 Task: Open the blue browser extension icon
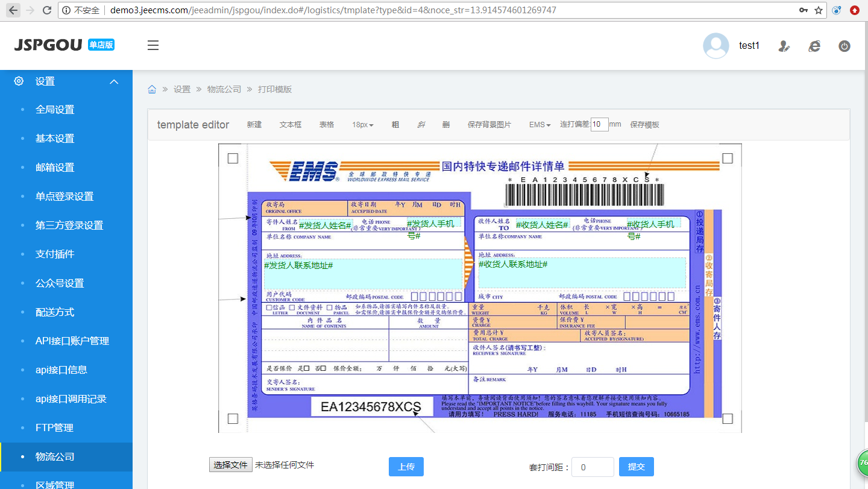click(837, 10)
